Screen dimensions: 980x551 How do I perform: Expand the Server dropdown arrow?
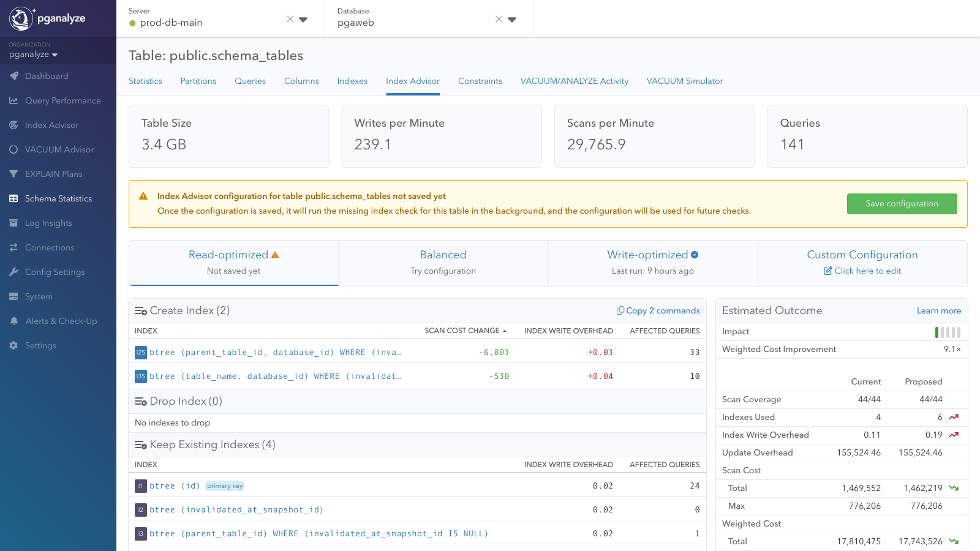(303, 20)
